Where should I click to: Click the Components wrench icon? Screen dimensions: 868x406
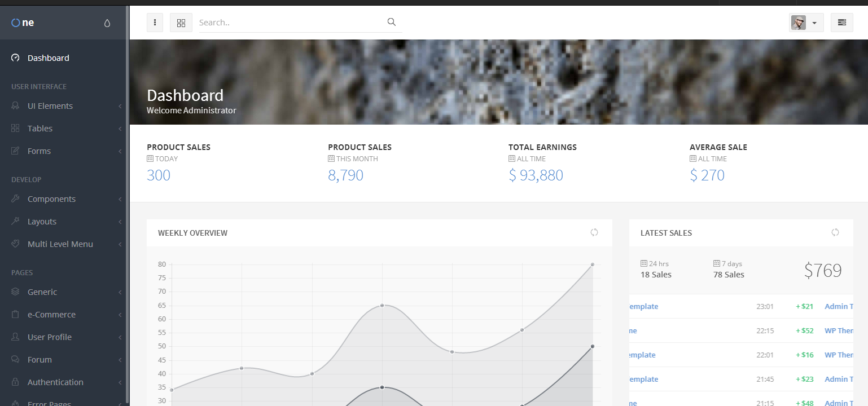coord(15,199)
